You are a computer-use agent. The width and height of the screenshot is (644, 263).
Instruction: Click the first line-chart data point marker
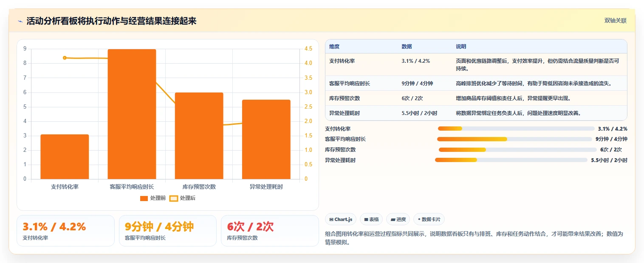65,58
